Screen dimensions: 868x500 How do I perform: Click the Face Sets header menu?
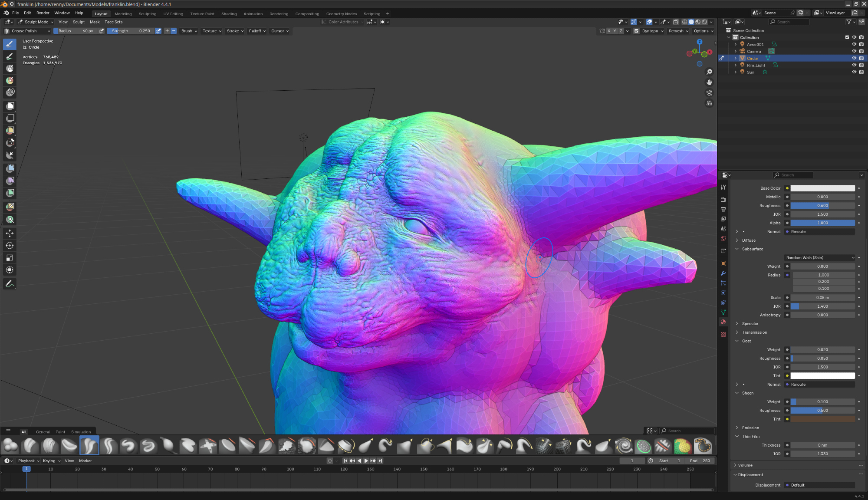click(x=113, y=22)
